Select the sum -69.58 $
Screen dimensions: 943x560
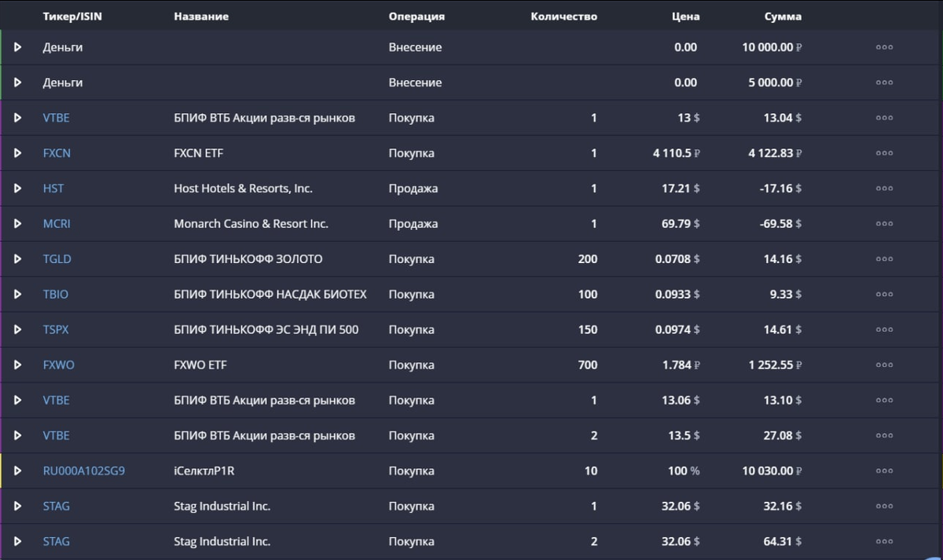(781, 224)
